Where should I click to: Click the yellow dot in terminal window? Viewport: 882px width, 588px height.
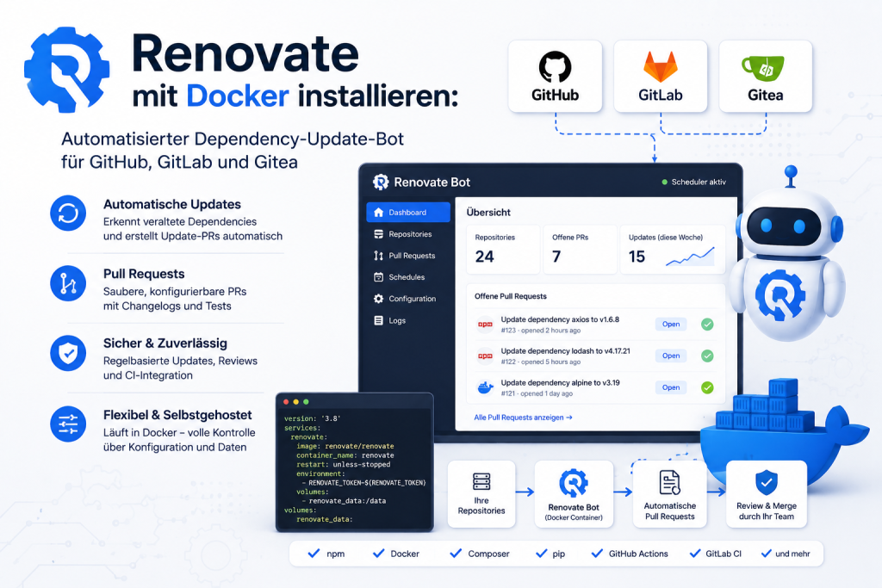[x=296, y=402]
